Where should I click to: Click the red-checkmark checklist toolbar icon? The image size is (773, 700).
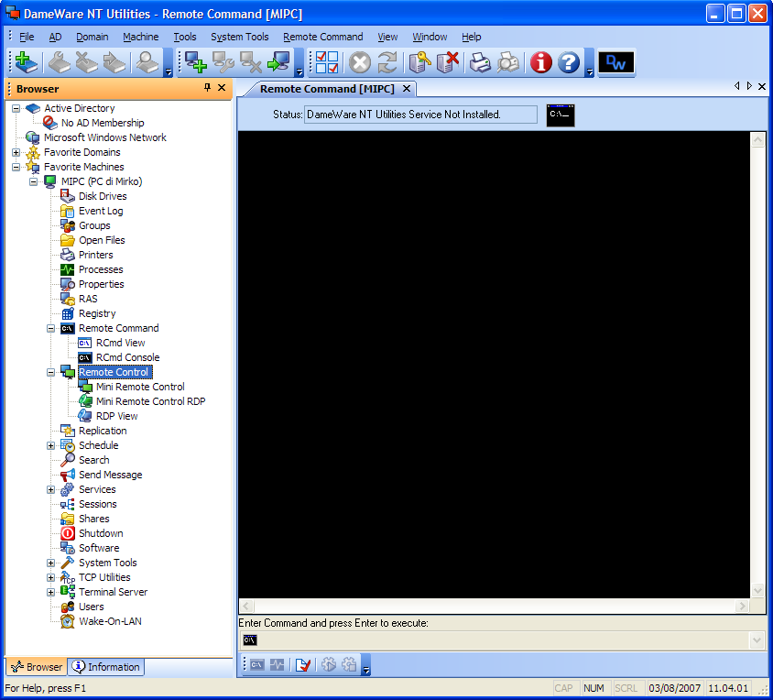[x=326, y=62]
